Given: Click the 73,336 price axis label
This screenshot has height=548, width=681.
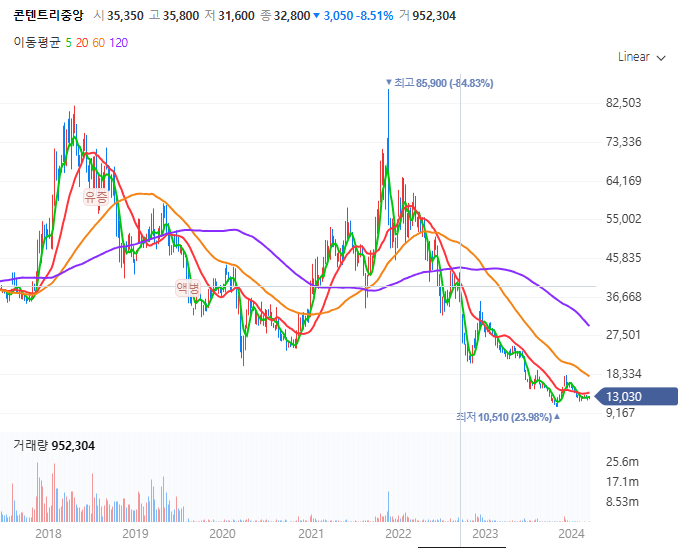Looking at the screenshot, I should point(623,142).
